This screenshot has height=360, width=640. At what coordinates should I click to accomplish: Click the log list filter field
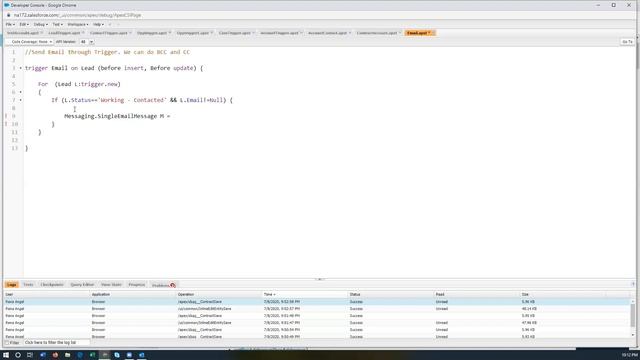click(57, 342)
